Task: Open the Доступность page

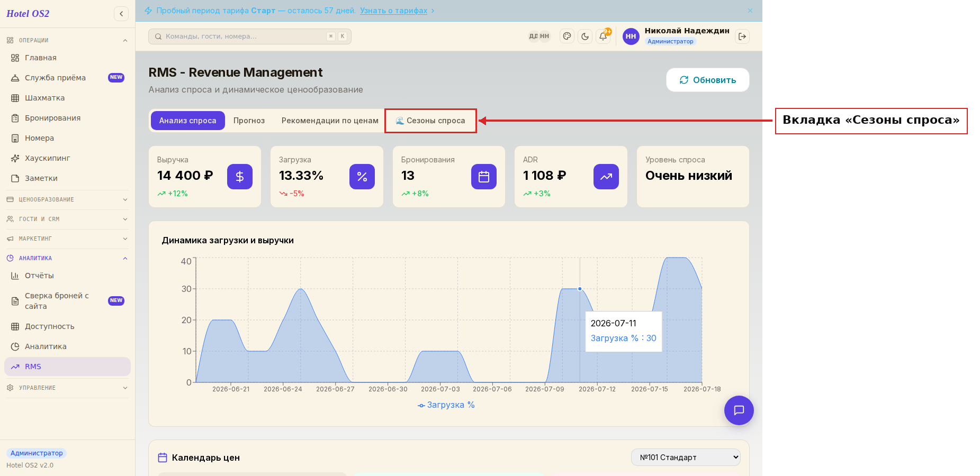Action: (67, 326)
